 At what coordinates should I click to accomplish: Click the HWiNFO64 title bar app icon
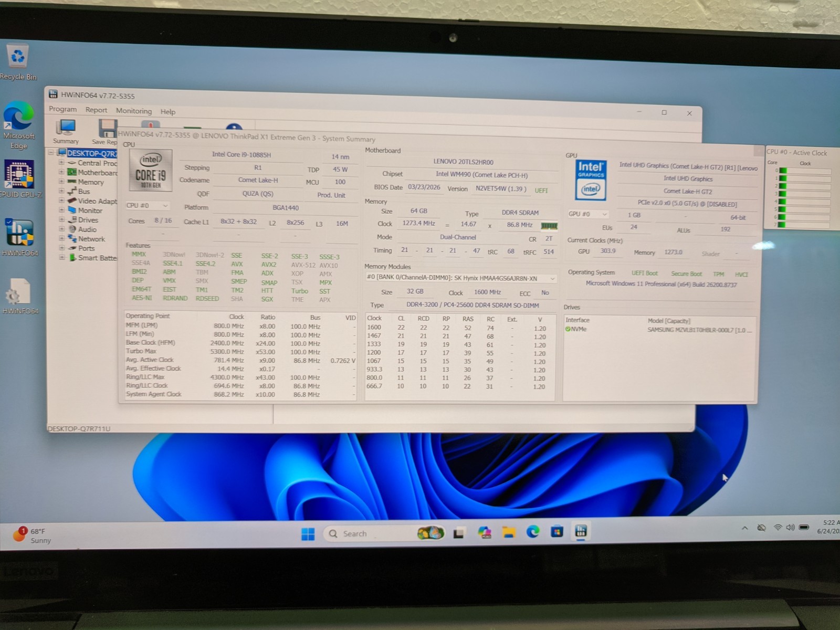click(x=53, y=94)
